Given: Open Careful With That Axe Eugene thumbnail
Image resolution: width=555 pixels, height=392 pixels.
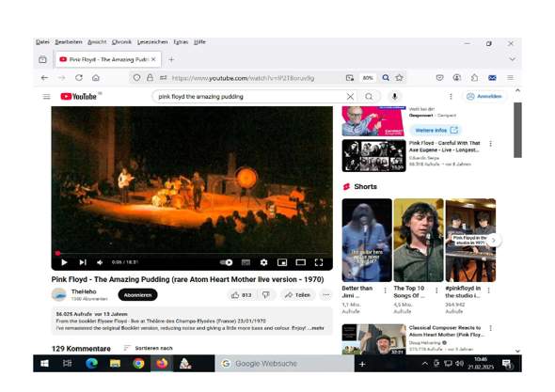Looking at the screenshot, I should pyautogui.click(x=373, y=156).
